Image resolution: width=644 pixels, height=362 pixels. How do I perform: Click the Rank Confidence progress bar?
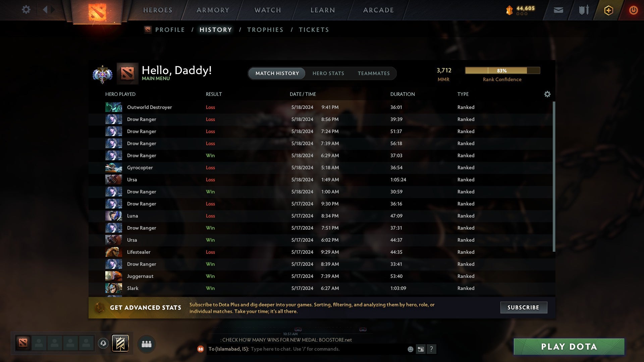click(x=502, y=70)
